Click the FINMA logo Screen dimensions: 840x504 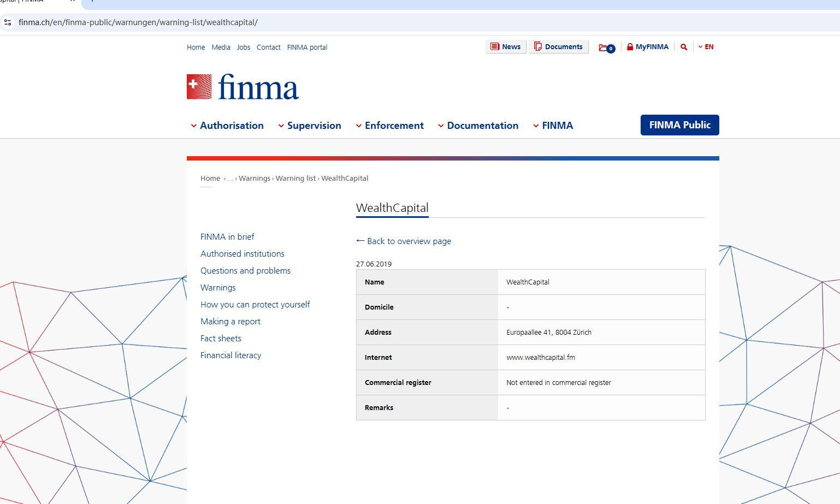pyautogui.click(x=242, y=87)
